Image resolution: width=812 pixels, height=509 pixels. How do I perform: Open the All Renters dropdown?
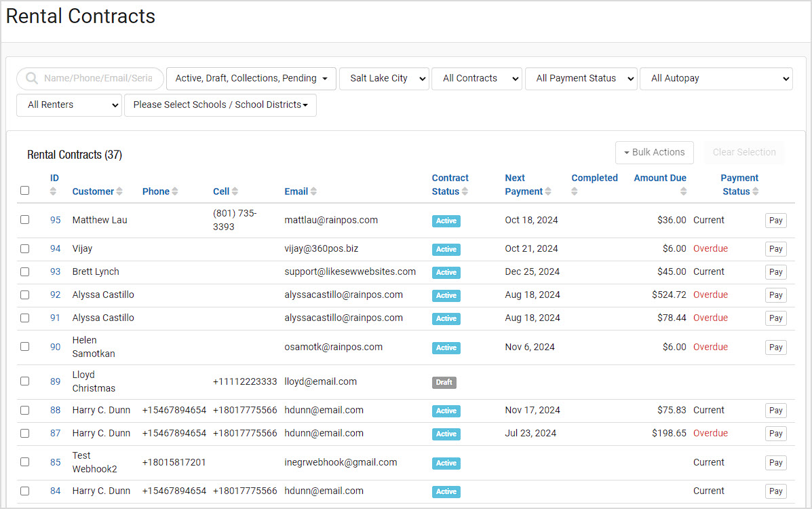click(x=69, y=105)
